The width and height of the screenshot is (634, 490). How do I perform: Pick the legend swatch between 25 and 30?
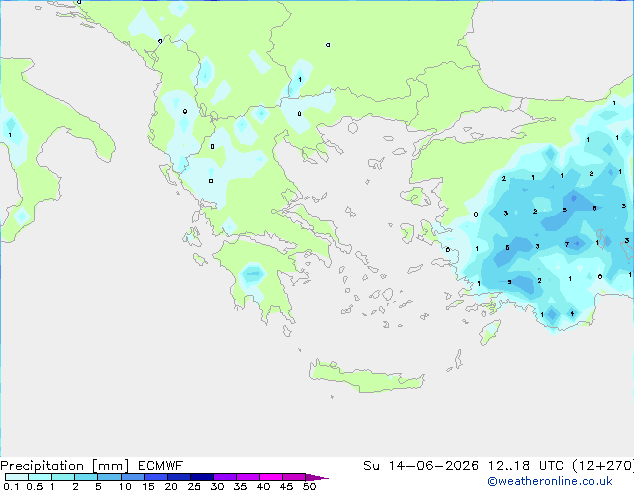click(202, 477)
